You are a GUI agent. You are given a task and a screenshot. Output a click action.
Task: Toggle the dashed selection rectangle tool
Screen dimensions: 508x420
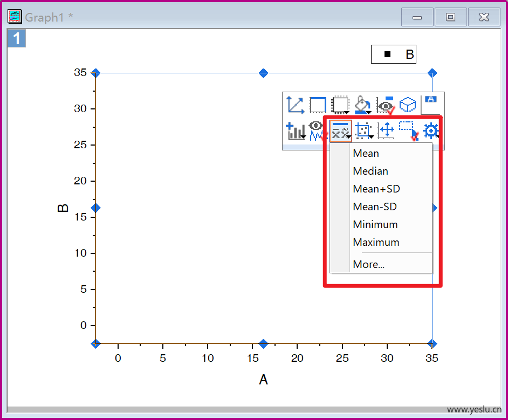tap(408, 131)
